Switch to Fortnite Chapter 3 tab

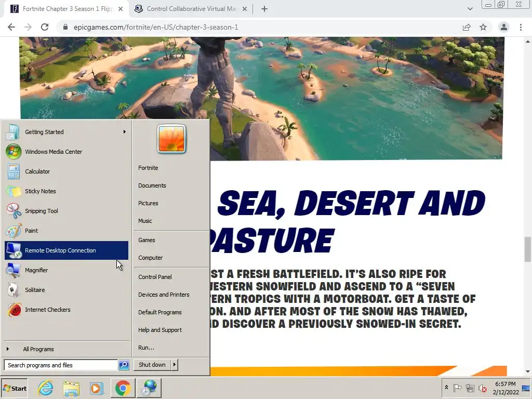click(66, 9)
